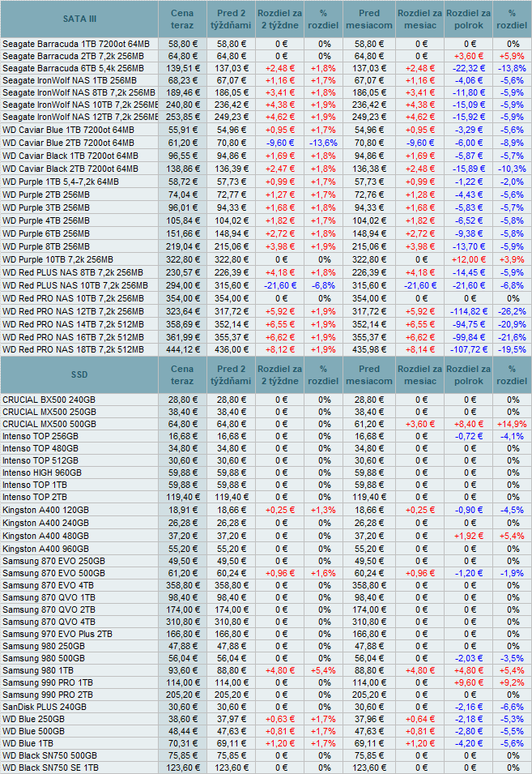Select CRUCIAL BX500 240GB product name
This screenshot has height=774, width=532.
[49, 400]
